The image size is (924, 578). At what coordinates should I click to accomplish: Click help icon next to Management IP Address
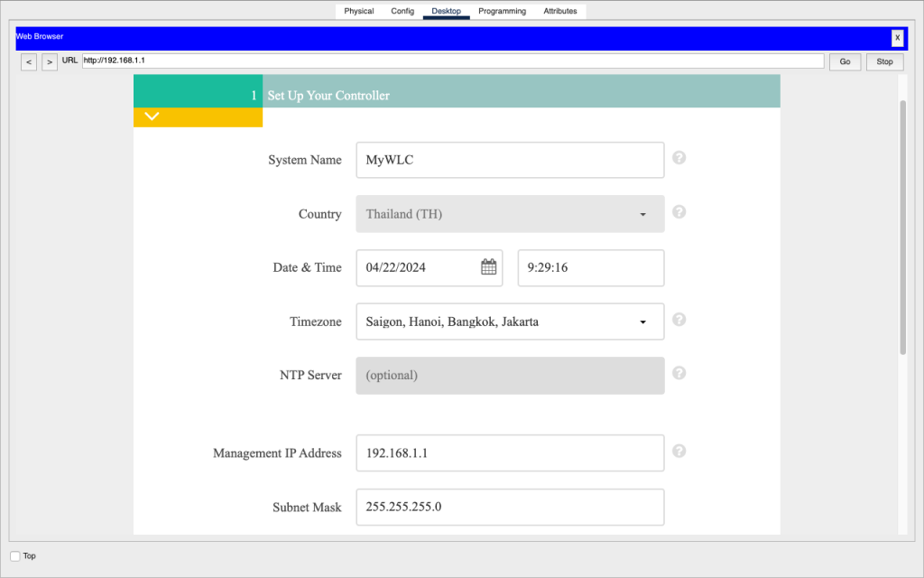click(x=679, y=451)
